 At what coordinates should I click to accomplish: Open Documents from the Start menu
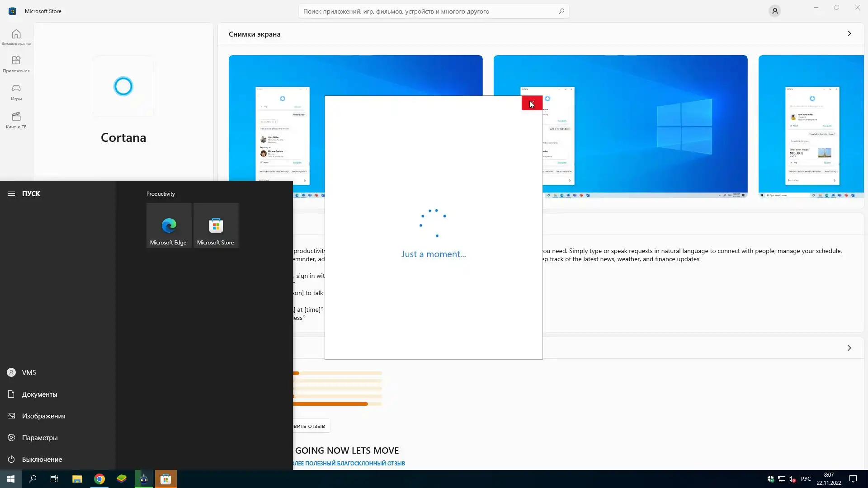tap(39, 394)
